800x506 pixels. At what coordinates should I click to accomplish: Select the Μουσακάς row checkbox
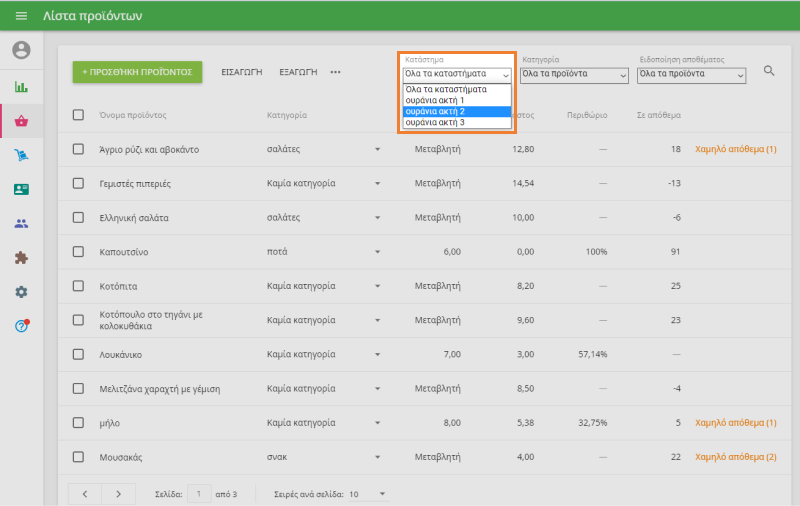79,457
